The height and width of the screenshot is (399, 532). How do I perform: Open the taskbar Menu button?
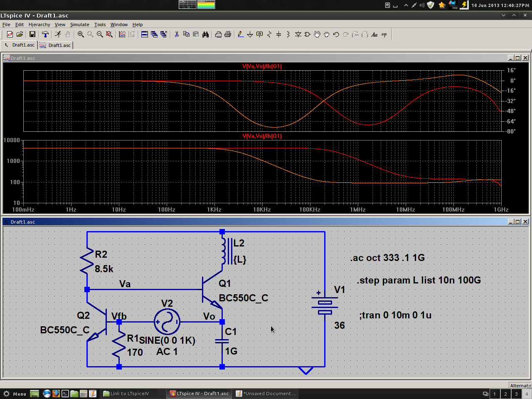(x=15, y=394)
